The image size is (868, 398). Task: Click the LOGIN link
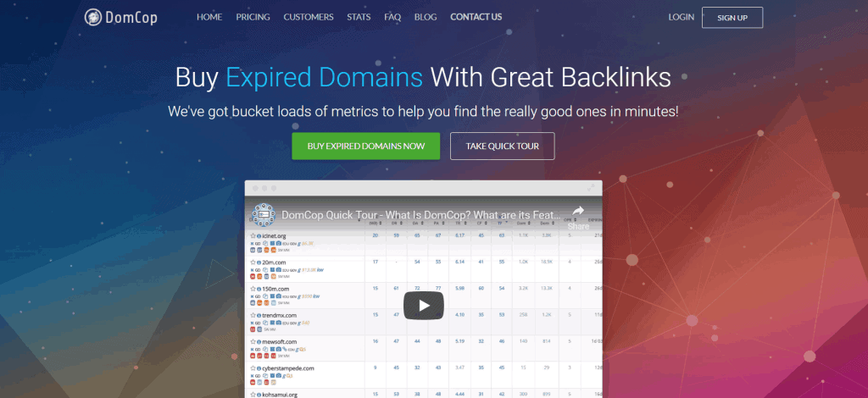681,17
